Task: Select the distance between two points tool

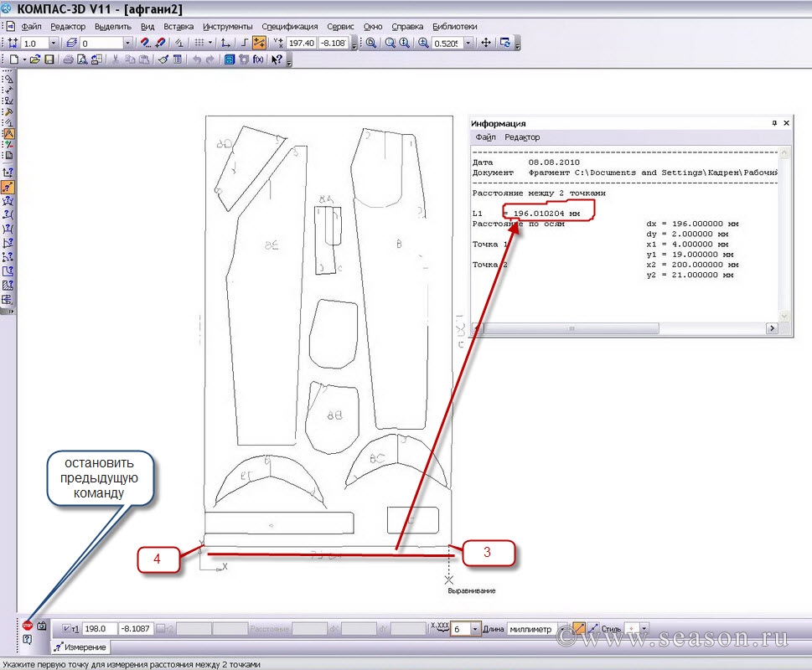Action: point(8,187)
